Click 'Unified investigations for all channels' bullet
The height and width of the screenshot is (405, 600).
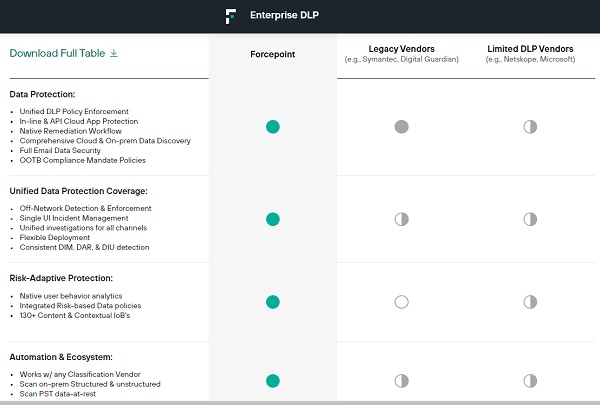tap(83, 228)
